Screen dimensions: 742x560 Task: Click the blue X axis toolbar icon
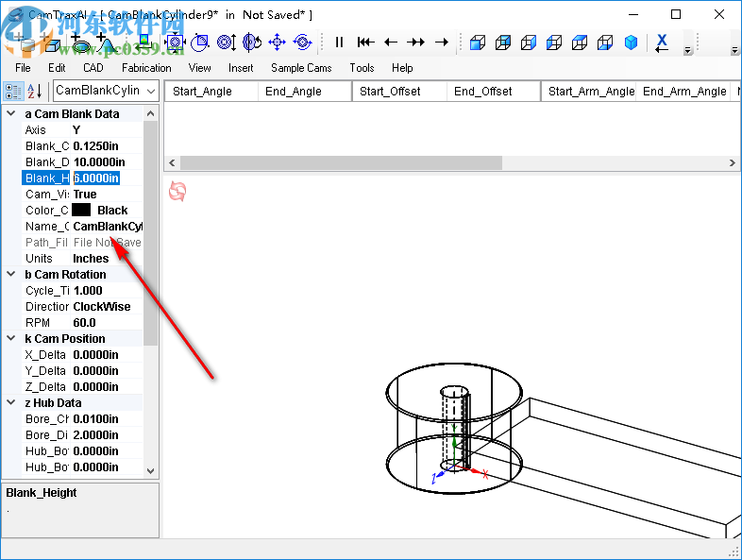coord(662,42)
